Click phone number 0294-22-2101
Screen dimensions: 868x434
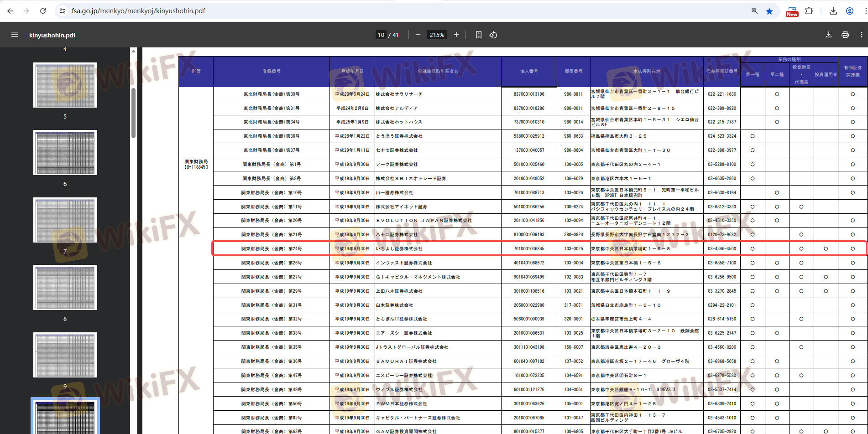722,305
